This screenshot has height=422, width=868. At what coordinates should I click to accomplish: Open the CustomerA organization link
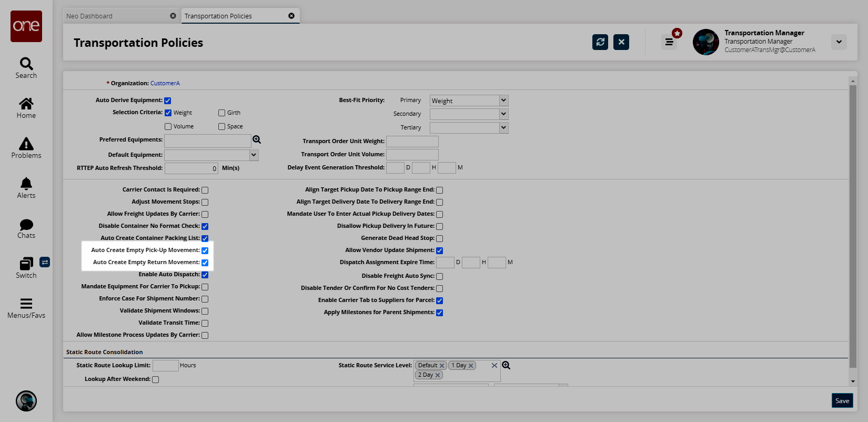(165, 83)
